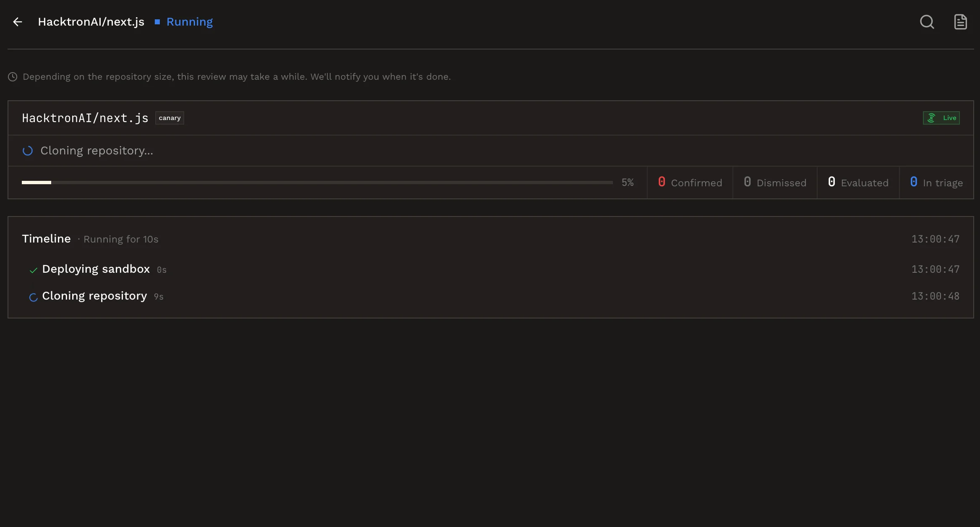Viewport: 980px width, 527px height.
Task: Select the canary branch tag
Action: coord(169,118)
